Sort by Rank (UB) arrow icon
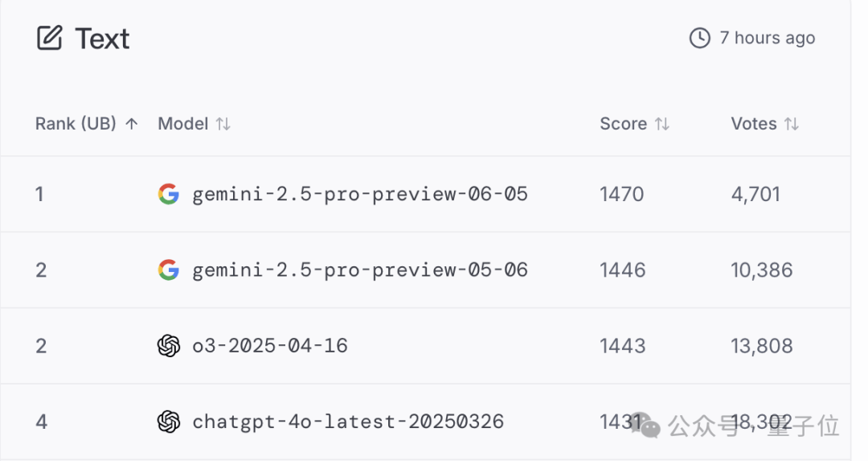This screenshot has height=461, width=868. point(133,124)
